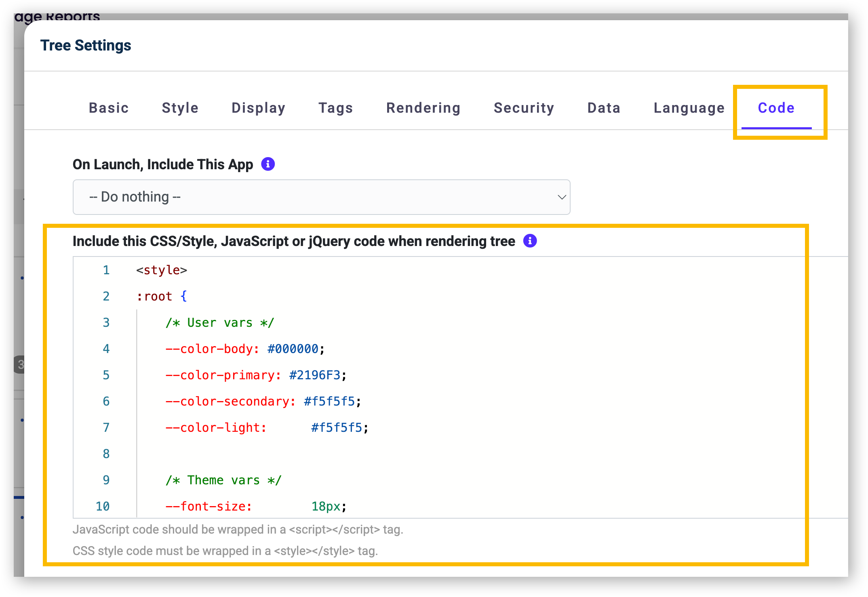Go to the Rendering tab

(x=423, y=108)
